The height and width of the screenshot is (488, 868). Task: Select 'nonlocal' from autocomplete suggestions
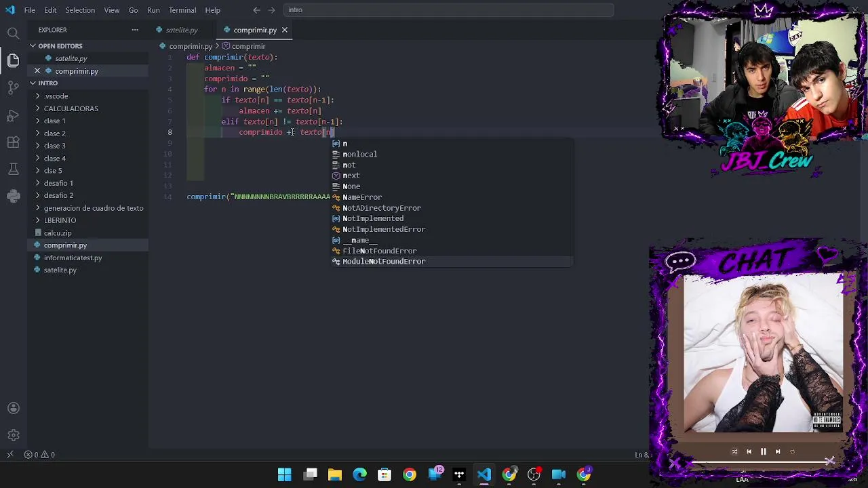coord(452,155)
